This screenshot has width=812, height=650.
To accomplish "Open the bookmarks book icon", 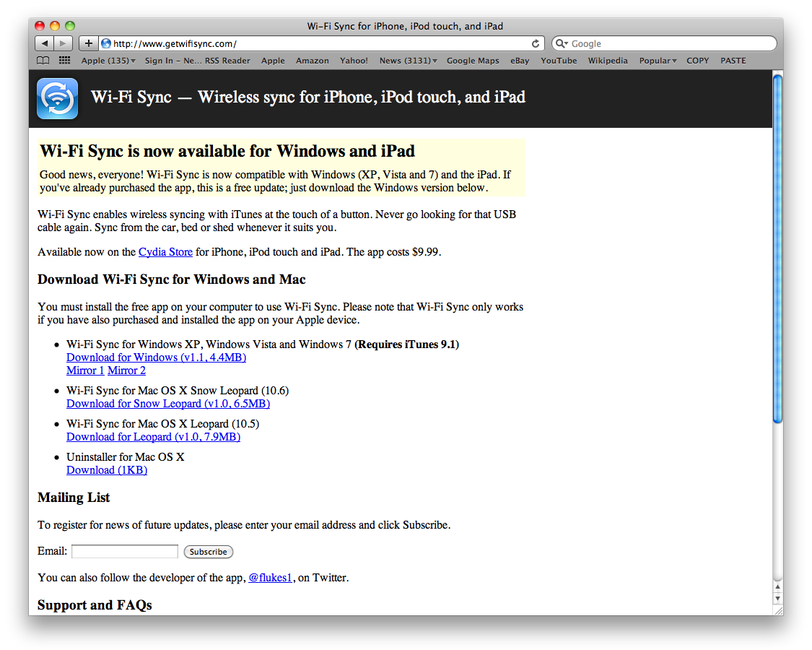I will click(43, 61).
